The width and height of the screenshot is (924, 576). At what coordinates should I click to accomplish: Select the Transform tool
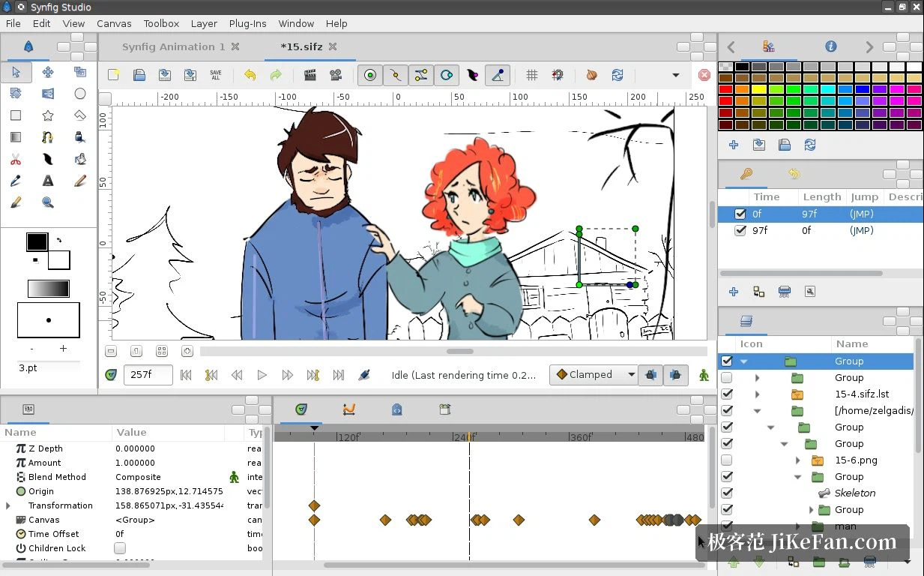coord(16,72)
